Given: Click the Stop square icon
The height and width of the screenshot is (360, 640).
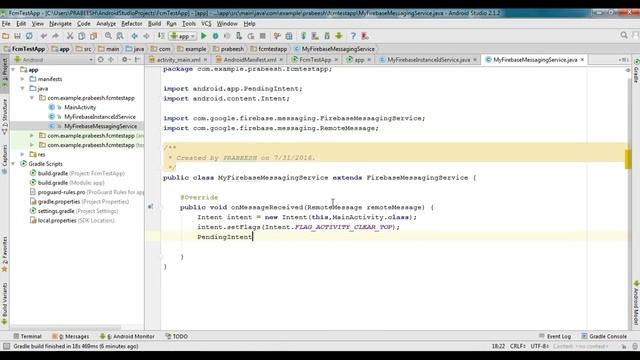Looking at the screenshot, I should coord(263,36).
